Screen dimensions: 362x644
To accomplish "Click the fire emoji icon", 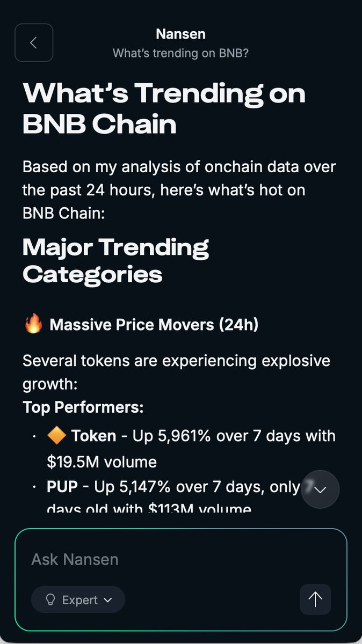I will click(33, 325).
